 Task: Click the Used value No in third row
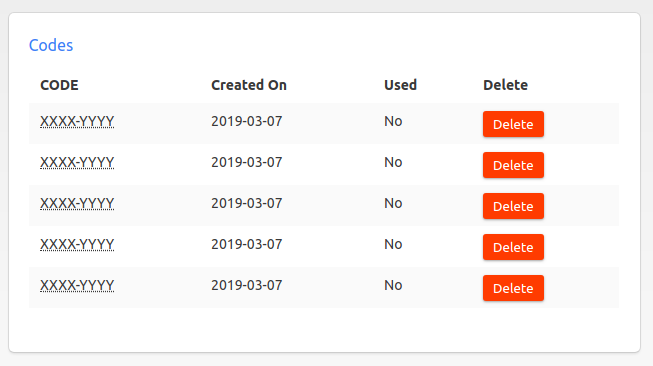(393, 203)
